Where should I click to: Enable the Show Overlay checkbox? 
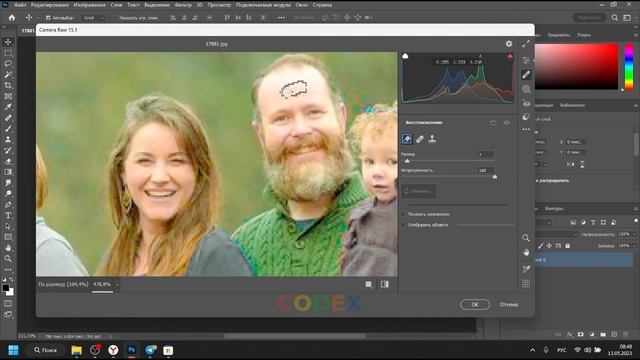coord(403,214)
